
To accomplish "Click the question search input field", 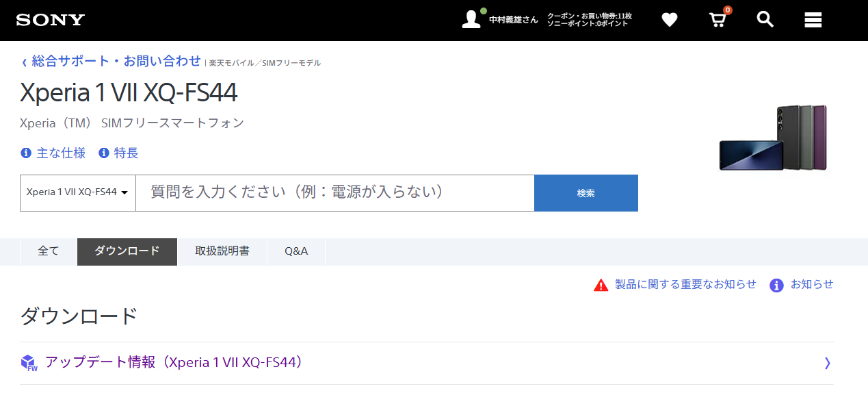I will [x=335, y=193].
